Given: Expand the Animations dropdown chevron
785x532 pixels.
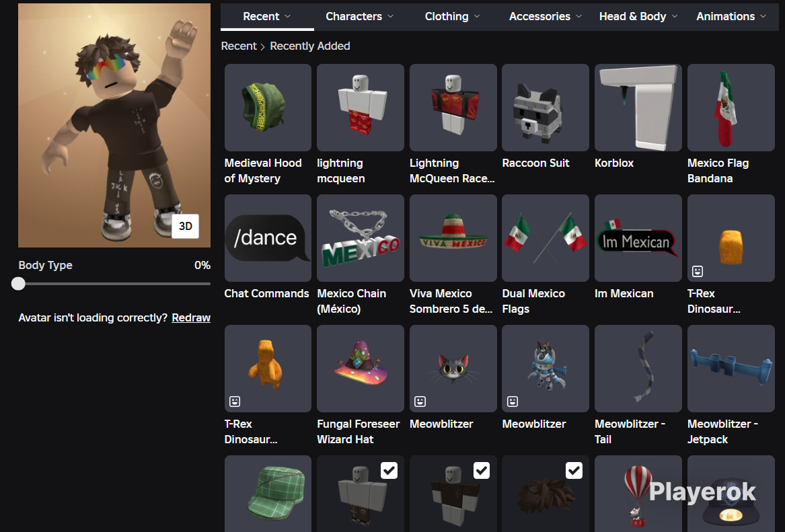Looking at the screenshot, I should tap(763, 17).
